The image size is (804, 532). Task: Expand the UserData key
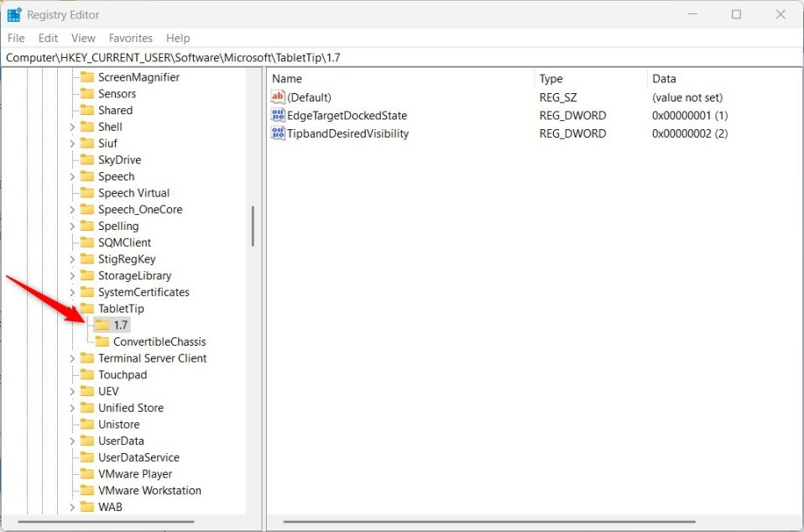[72, 441]
